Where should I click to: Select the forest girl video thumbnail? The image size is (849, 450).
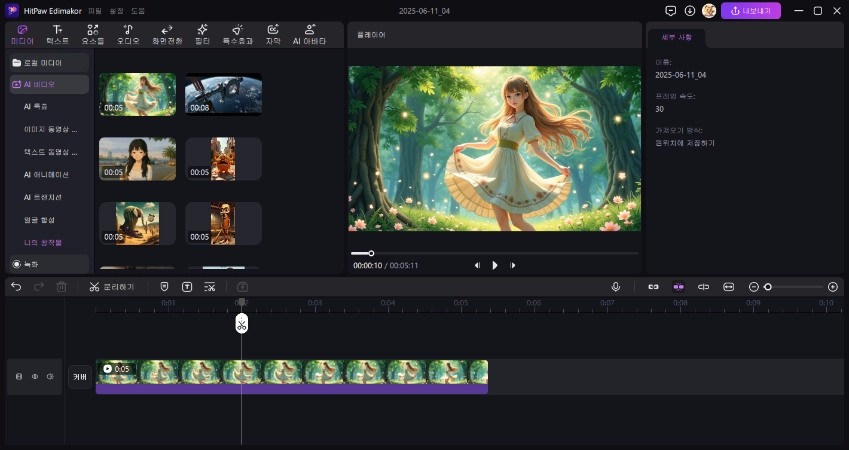click(x=138, y=94)
